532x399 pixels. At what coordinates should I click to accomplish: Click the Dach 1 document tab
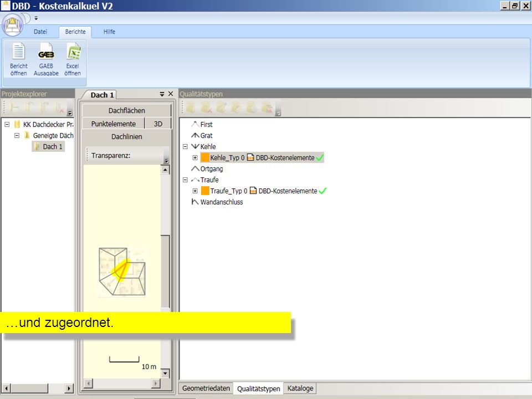[x=102, y=95]
